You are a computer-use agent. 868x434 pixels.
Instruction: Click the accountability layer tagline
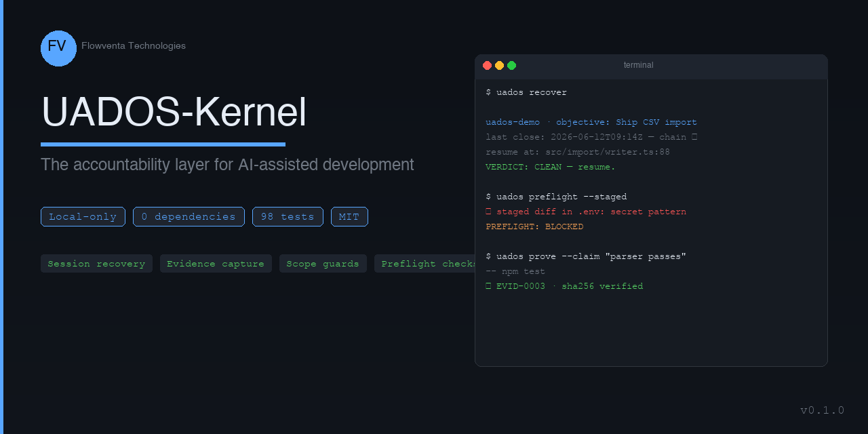point(227,165)
